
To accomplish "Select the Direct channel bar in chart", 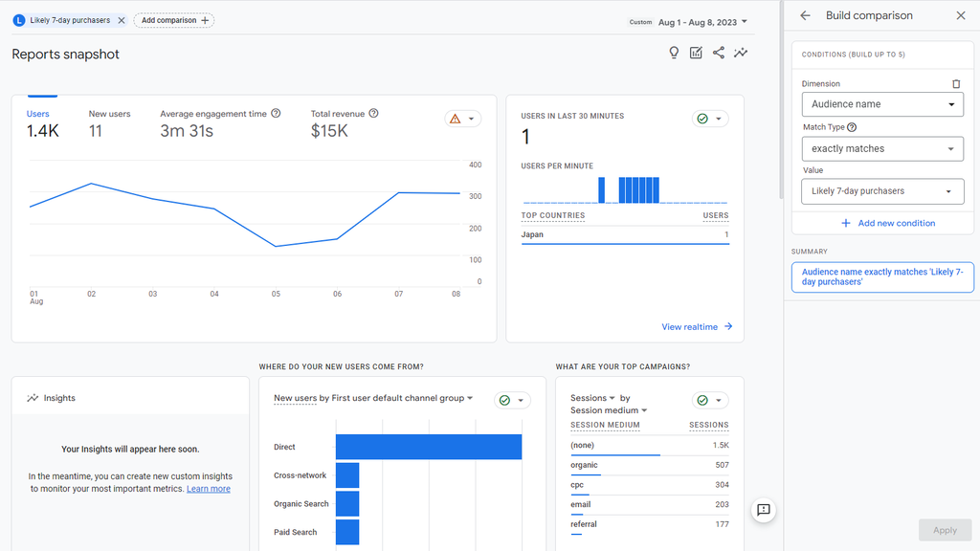I will point(428,447).
